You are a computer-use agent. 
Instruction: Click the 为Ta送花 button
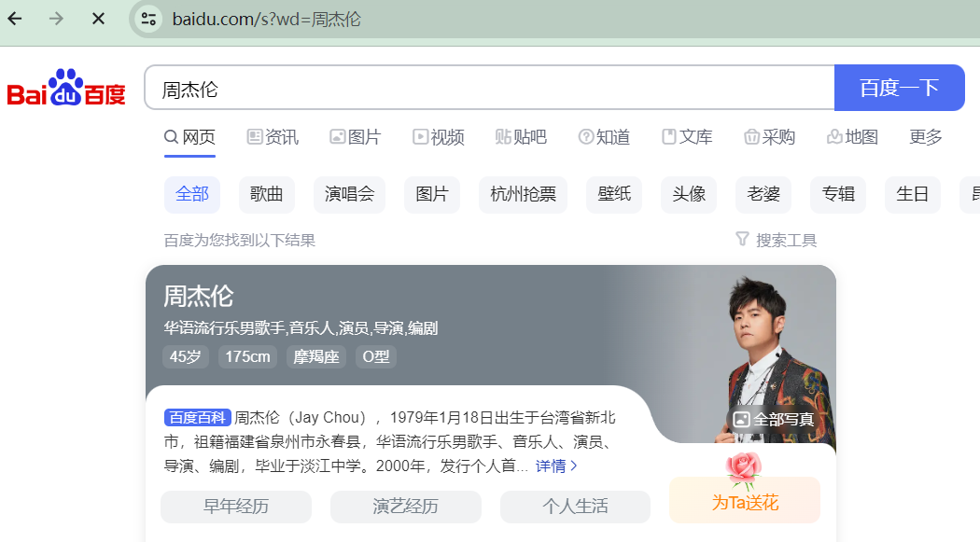click(745, 500)
